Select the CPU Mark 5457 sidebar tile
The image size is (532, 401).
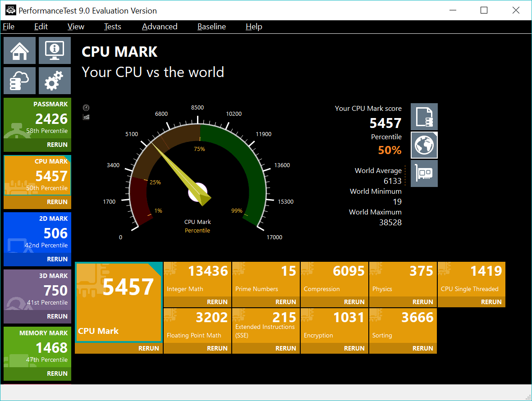(37, 176)
